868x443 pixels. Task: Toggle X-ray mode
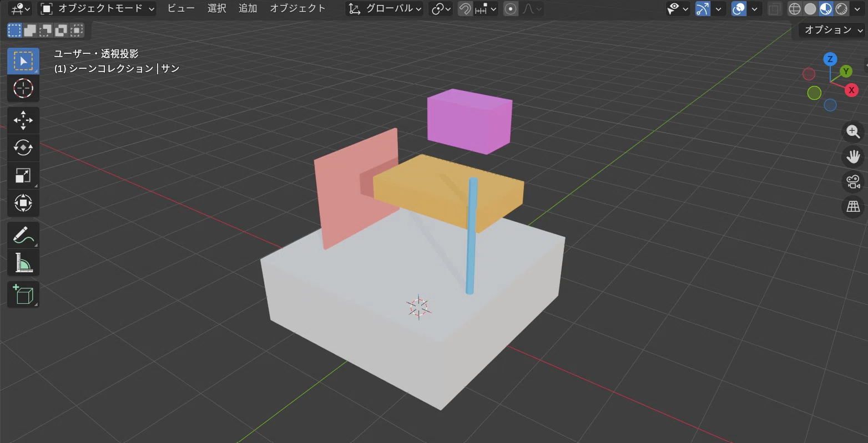pos(774,9)
